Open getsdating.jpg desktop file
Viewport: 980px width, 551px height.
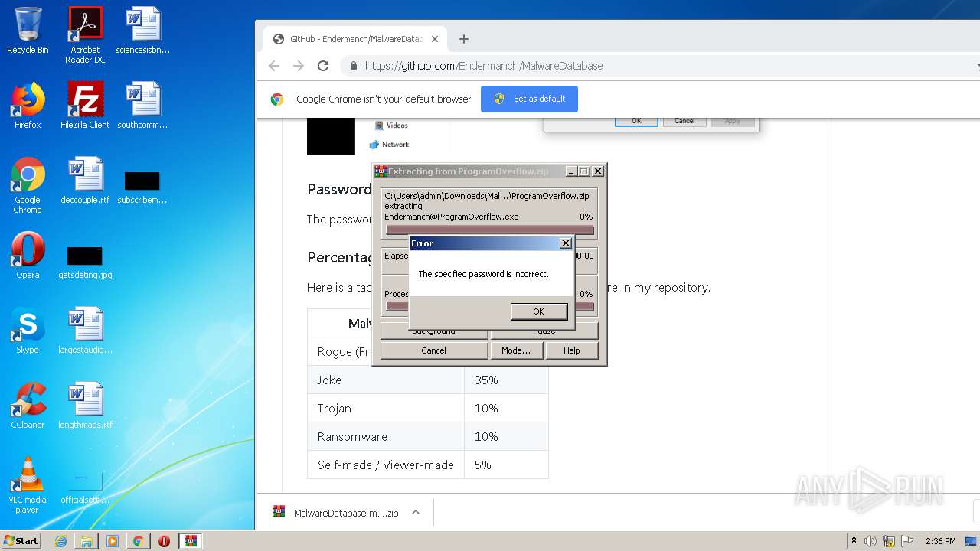85,262
